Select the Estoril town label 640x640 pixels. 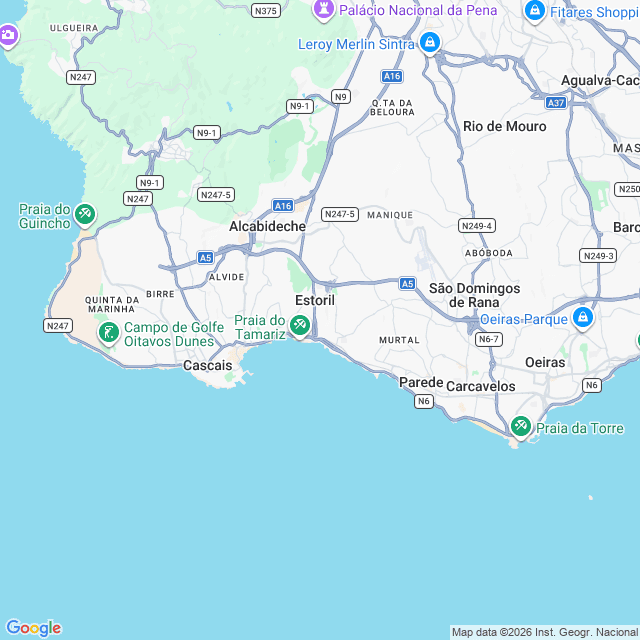tap(315, 300)
